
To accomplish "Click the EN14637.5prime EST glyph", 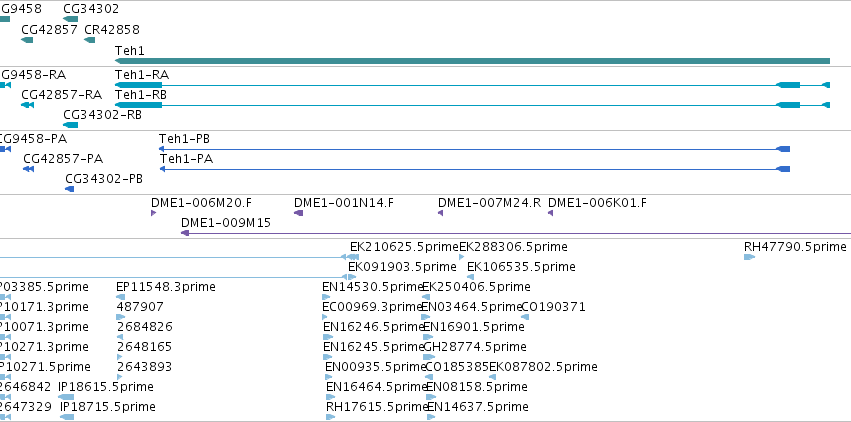I will point(431,417).
